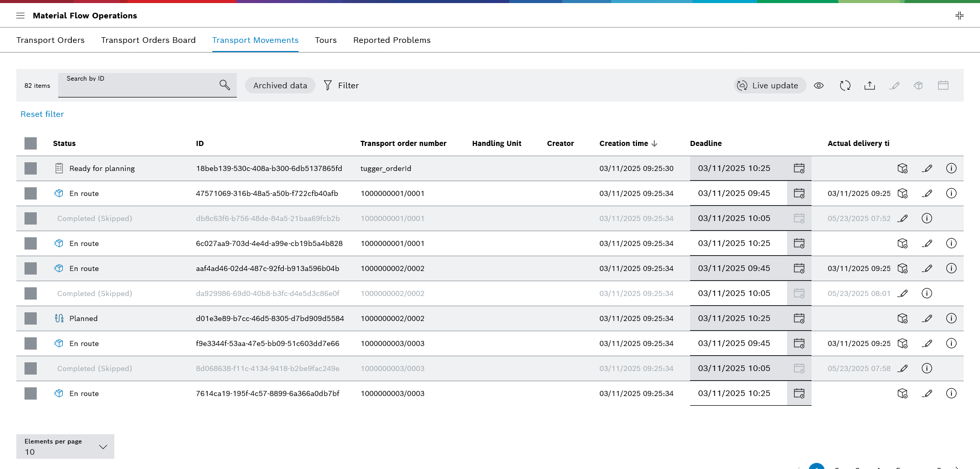This screenshot has width=980, height=469.
Task: Click the toolbar calendar icon
Action: click(943, 86)
